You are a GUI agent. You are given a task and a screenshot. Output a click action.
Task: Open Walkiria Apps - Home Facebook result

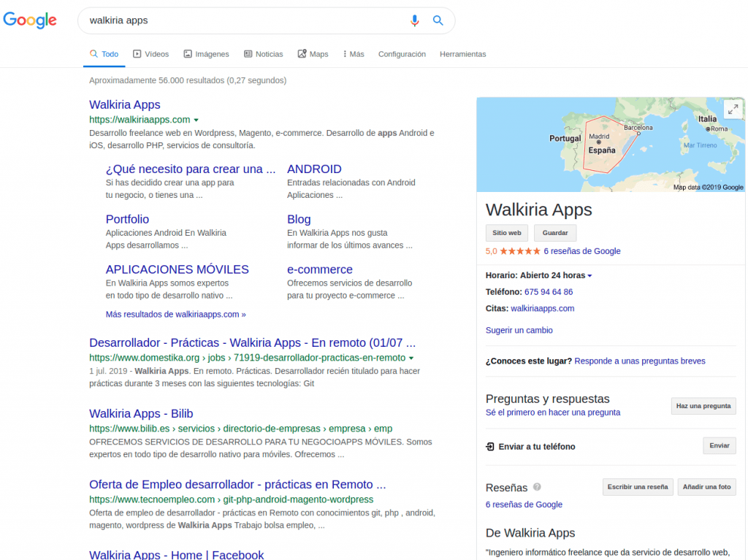pos(176,555)
